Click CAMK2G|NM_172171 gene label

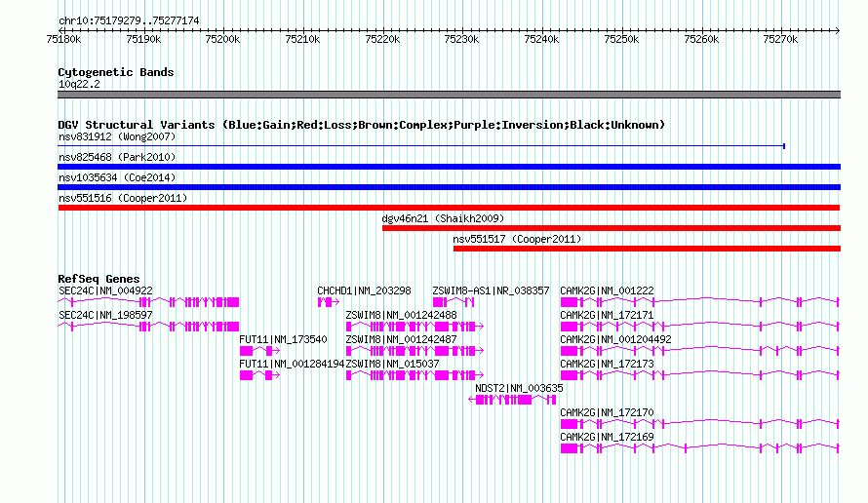[x=607, y=315]
